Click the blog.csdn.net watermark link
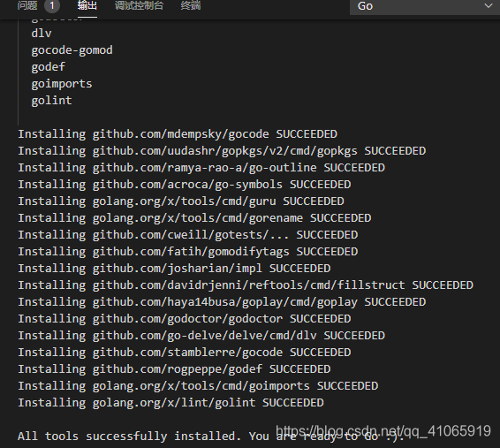Viewport: 500px width, 448px height. tap(383, 431)
